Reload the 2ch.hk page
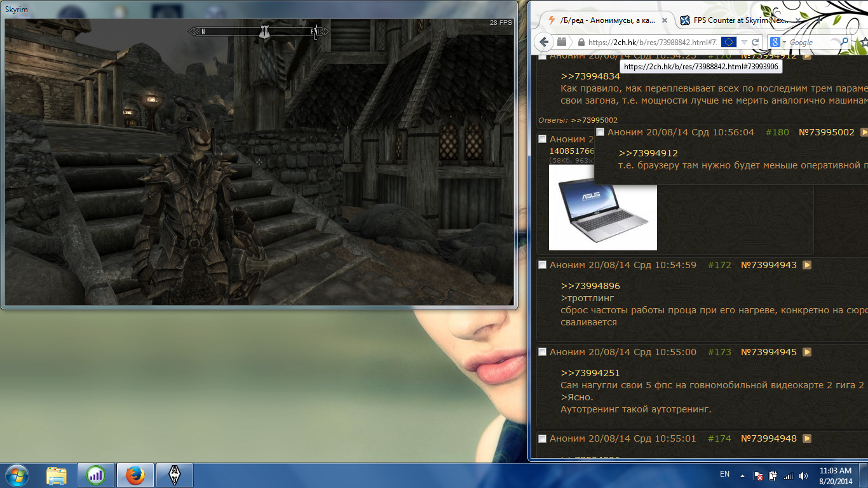Viewport: 868px width, 488px height. 756,42
